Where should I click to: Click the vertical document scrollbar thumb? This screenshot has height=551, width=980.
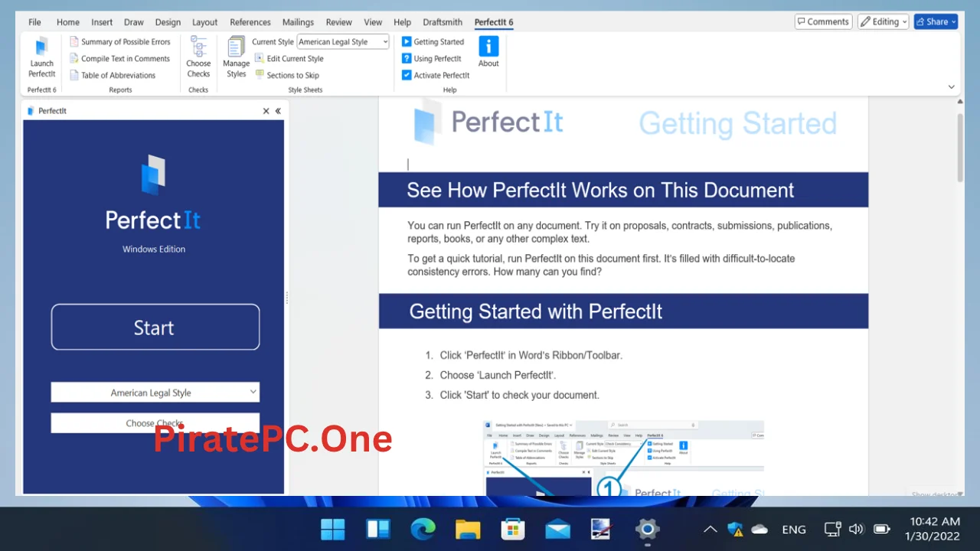click(960, 147)
